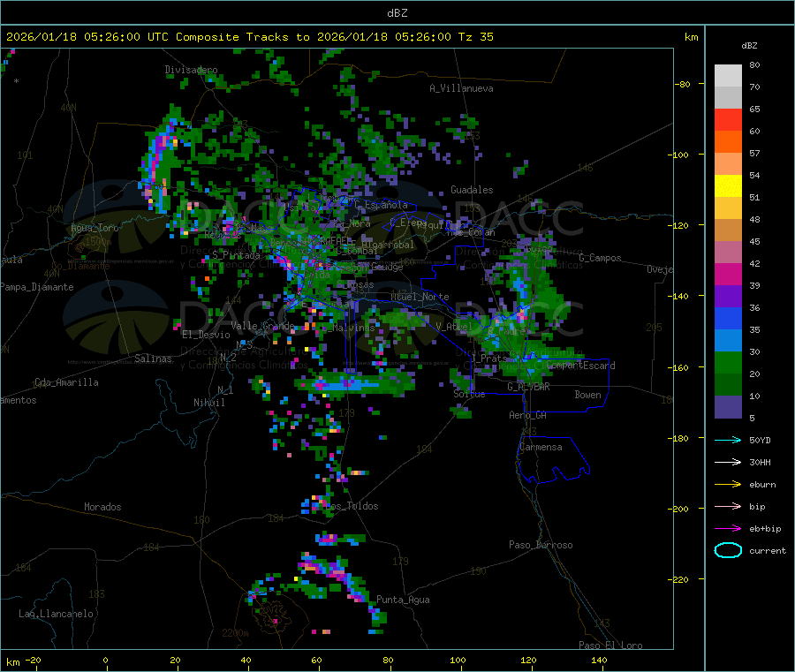Image resolution: width=795 pixels, height=672 pixels.
Task: Click the 'Tz 35' threshold text in header
Action: pos(475,37)
